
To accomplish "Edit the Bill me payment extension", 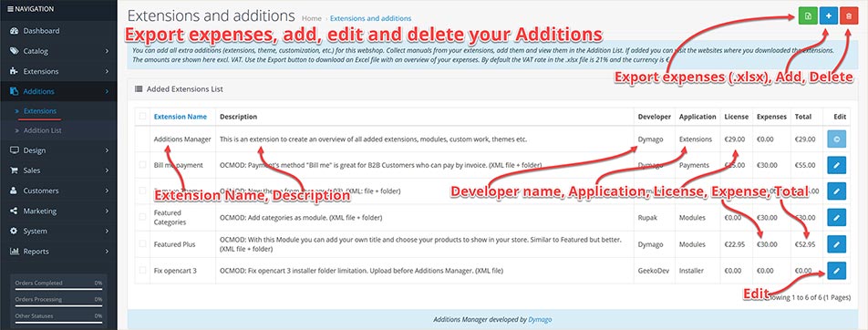I will tap(836, 165).
